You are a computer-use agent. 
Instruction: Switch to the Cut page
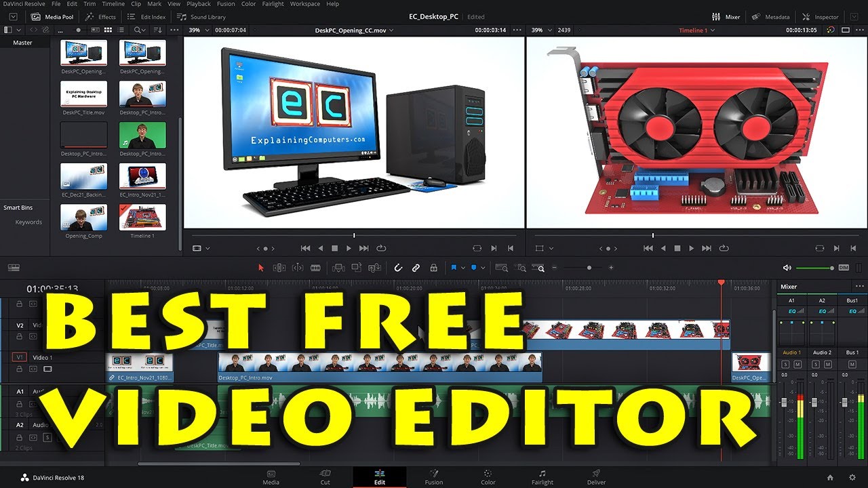click(x=325, y=477)
